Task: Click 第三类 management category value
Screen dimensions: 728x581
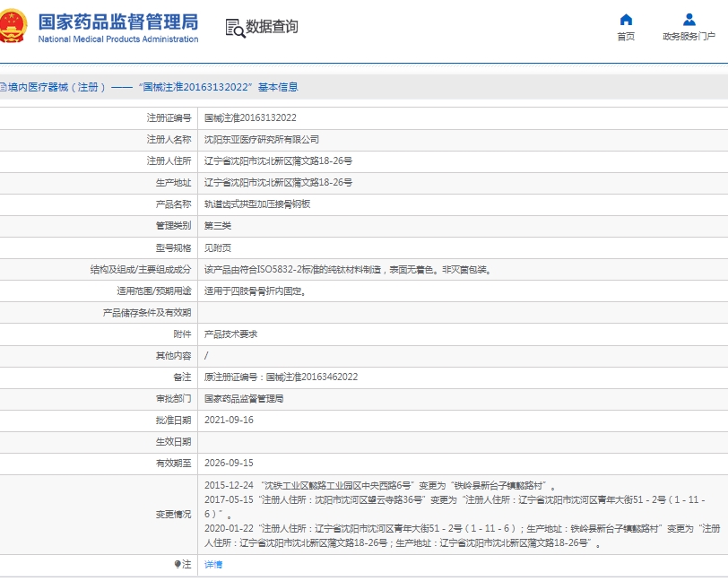Action: click(x=218, y=226)
